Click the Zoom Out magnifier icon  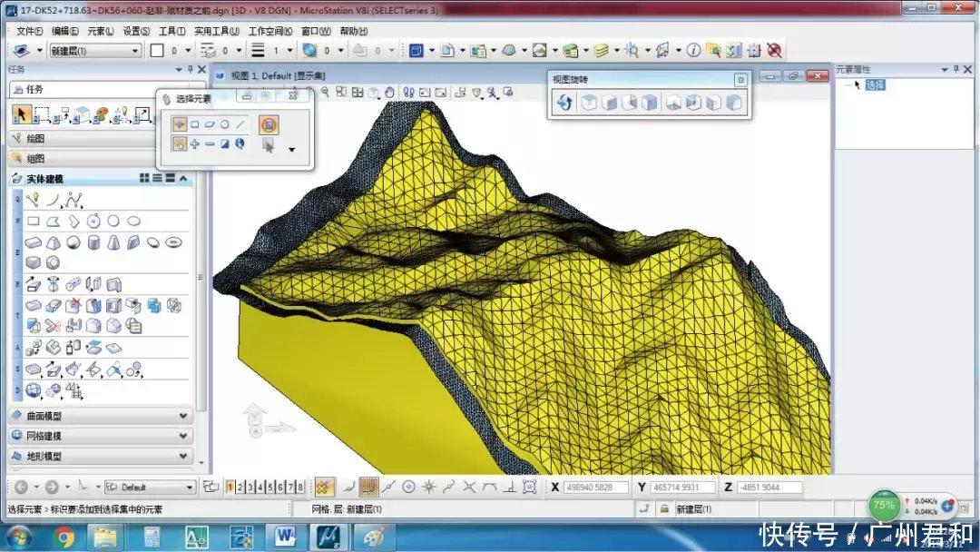point(325,92)
